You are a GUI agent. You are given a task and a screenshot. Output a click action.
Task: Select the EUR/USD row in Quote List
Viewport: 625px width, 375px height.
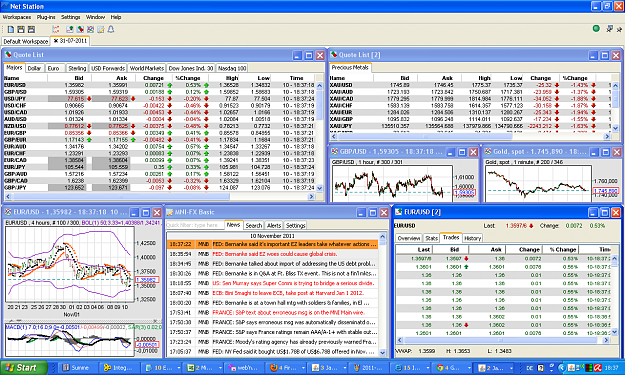pyautogui.click(x=159, y=85)
